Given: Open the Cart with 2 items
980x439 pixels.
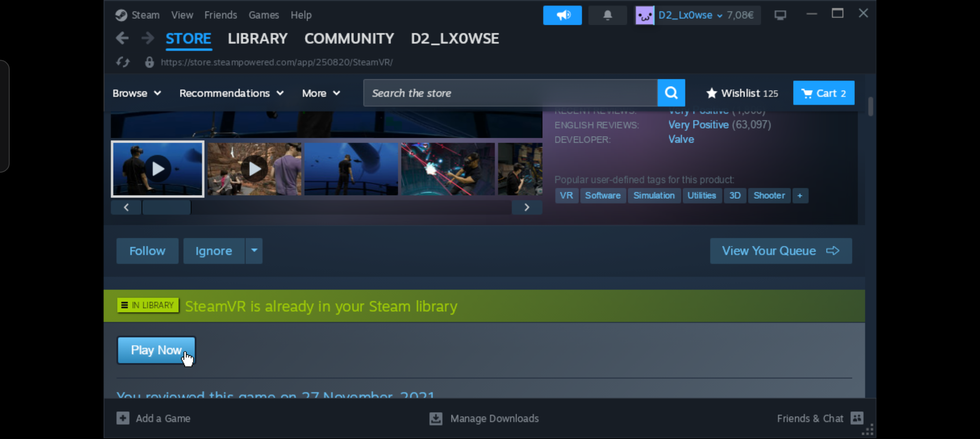Looking at the screenshot, I should click(x=824, y=93).
